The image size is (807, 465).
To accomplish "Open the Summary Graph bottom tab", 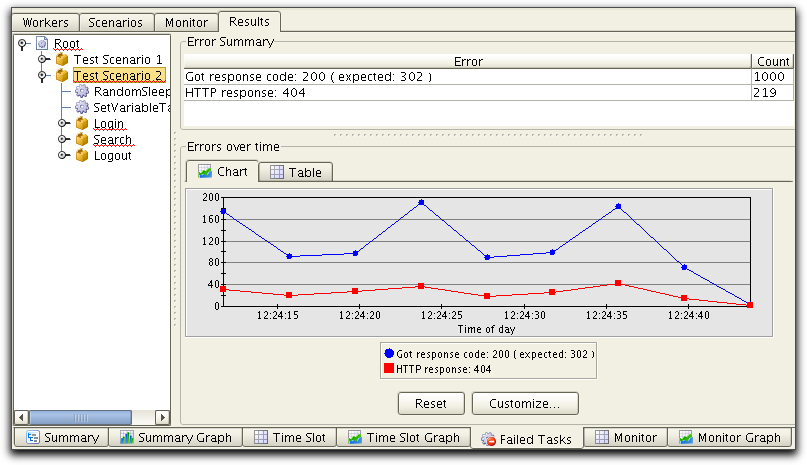I will point(175,438).
